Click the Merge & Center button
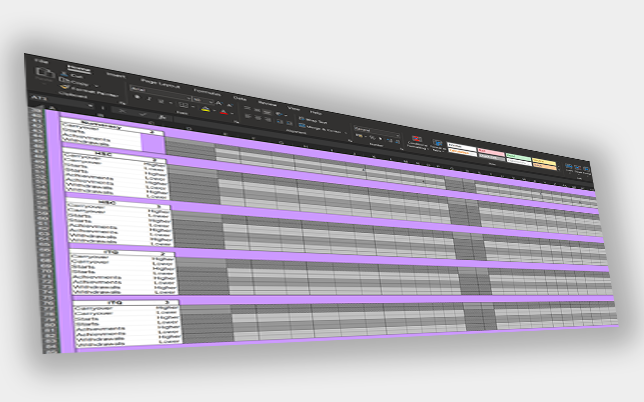 tap(320, 128)
